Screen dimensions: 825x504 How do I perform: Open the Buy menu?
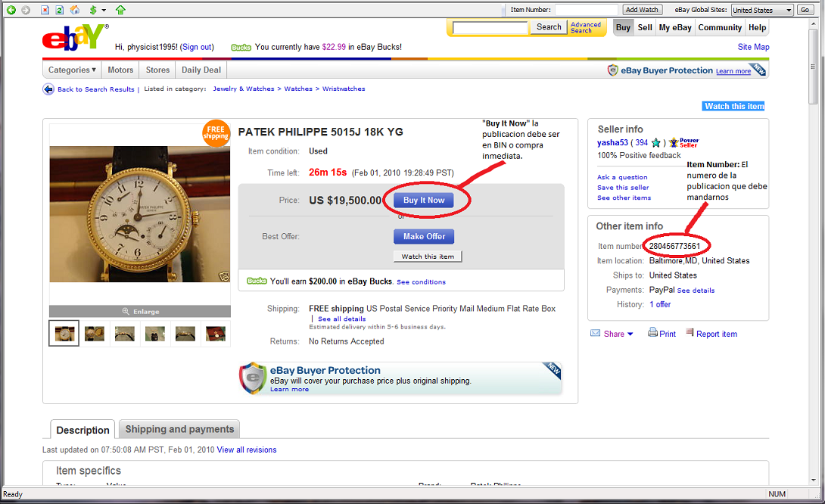pos(623,27)
